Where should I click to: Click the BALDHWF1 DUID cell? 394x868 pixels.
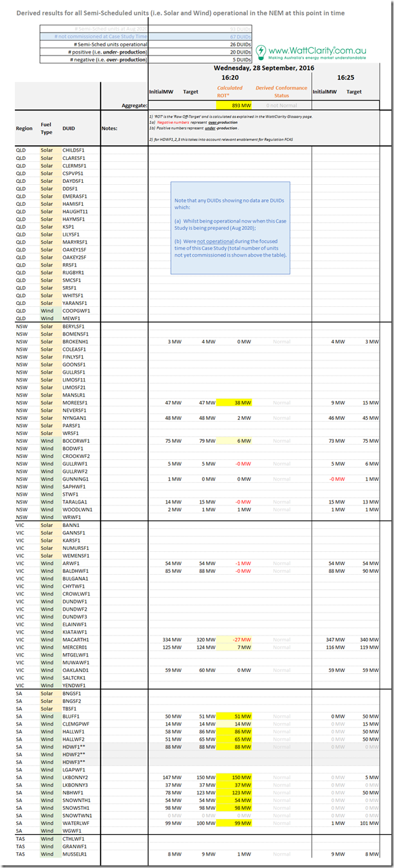pyautogui.click(x=76, y=571)
